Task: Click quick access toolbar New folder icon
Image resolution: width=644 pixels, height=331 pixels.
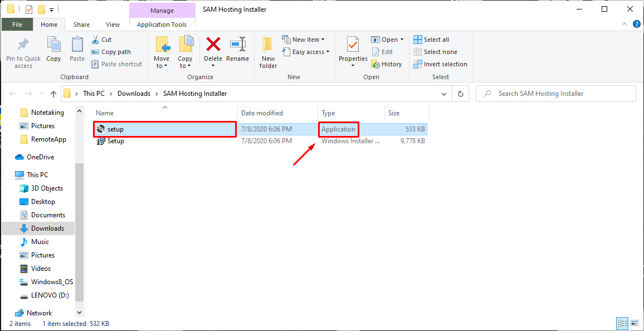Action: [x=41, y=9]
